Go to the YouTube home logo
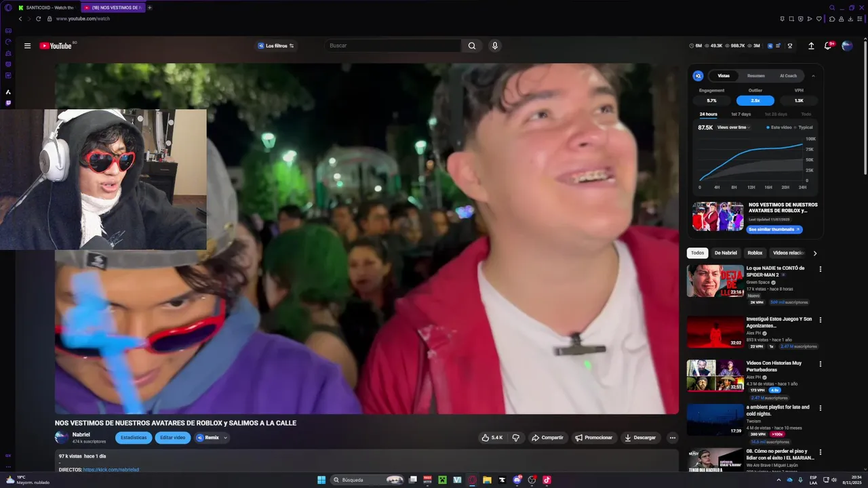Viewport: 868px width, 488px height. coord(56,46)
